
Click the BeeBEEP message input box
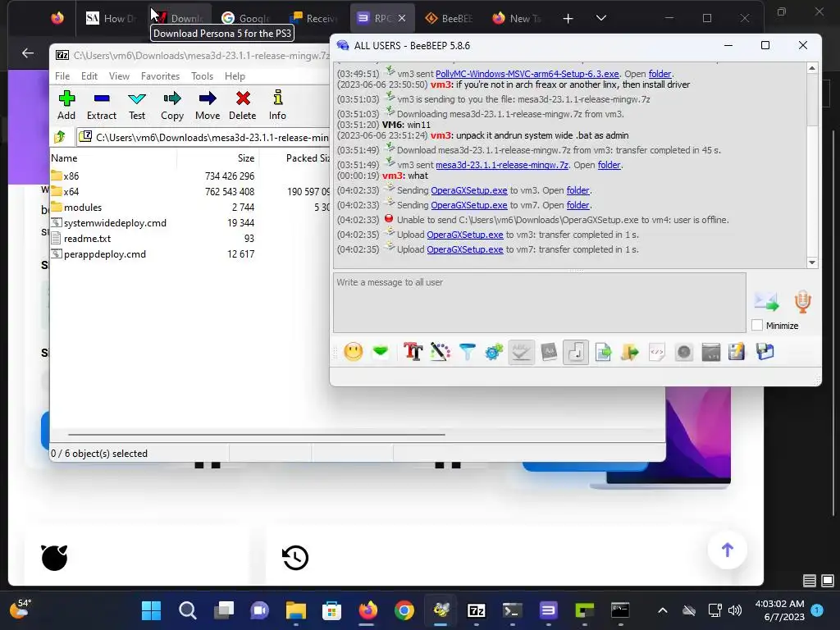(x=540, y=303)
